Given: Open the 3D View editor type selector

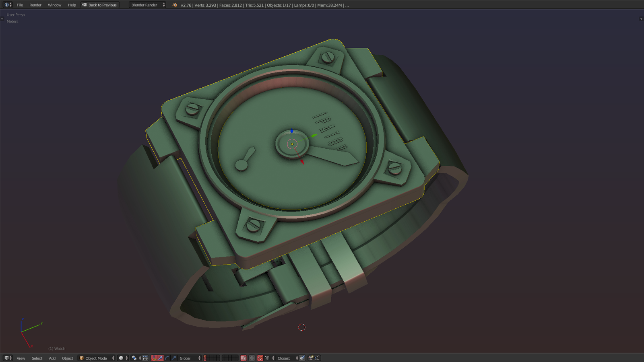Looking at the screenshot, I should [x=8, y=358].
